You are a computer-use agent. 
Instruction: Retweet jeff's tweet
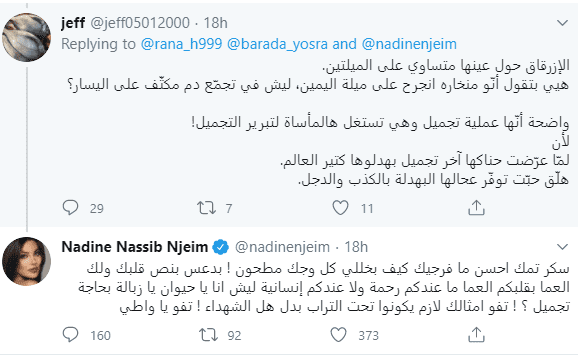click(x=206, y=208)
